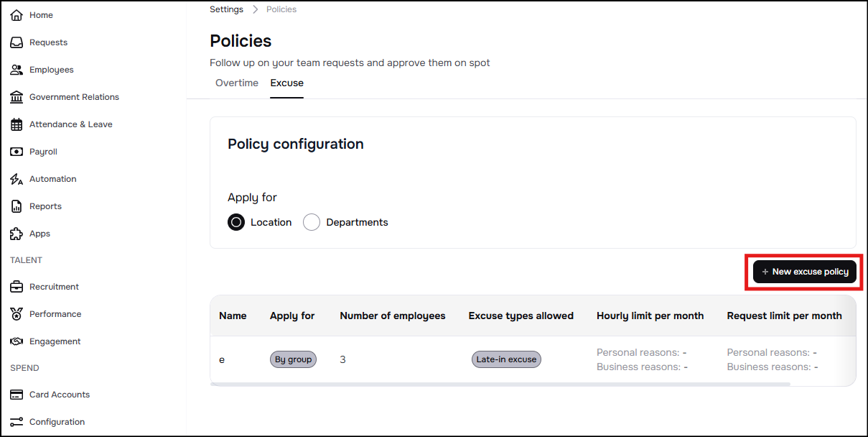
Task: Click the table's horizontal scrollbar
Action: tap(503, 384)
